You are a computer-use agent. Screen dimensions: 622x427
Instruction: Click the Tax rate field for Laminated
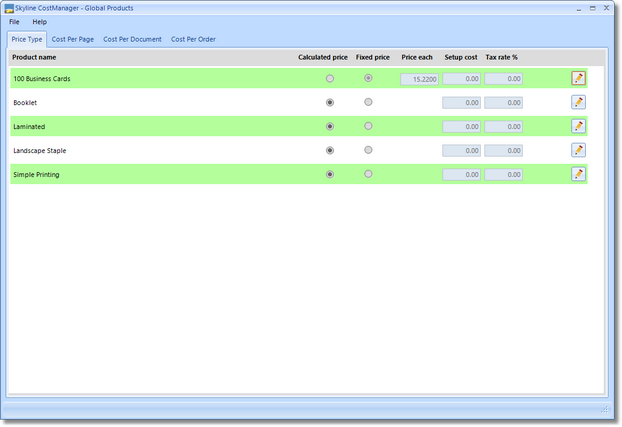coord(503,127)
